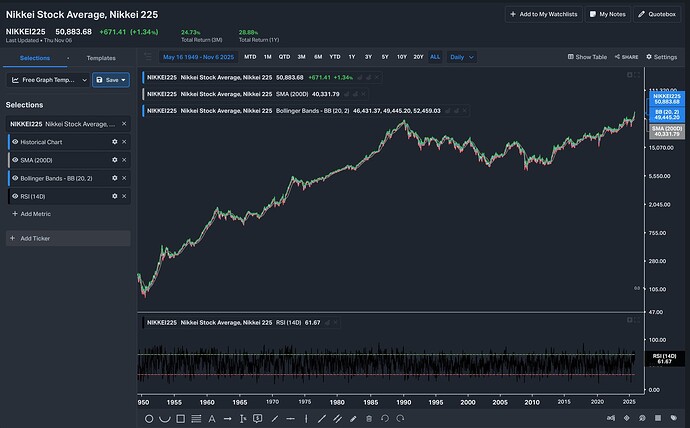
Task: Toggle visibility of SMA (200D)
Action: (x=15, y=160)
